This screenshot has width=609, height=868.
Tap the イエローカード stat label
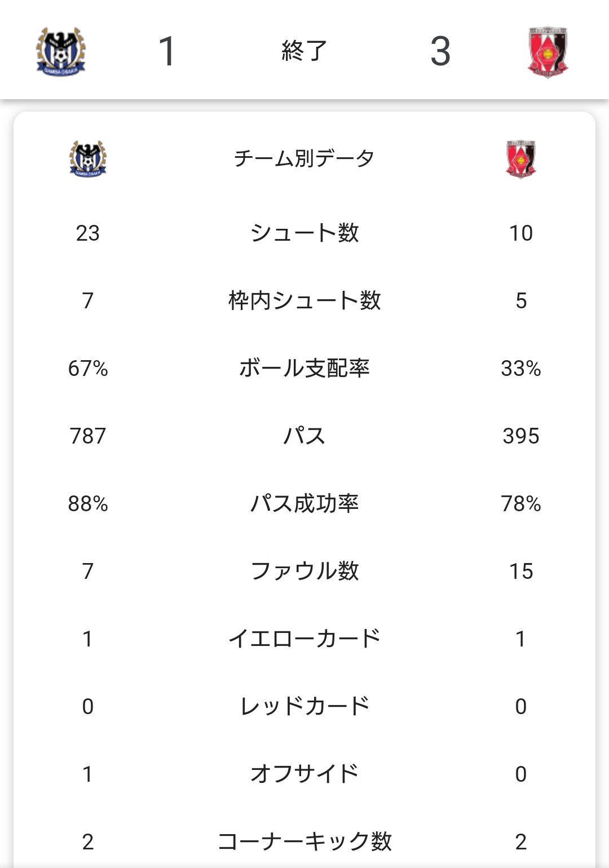coord(304,639)
